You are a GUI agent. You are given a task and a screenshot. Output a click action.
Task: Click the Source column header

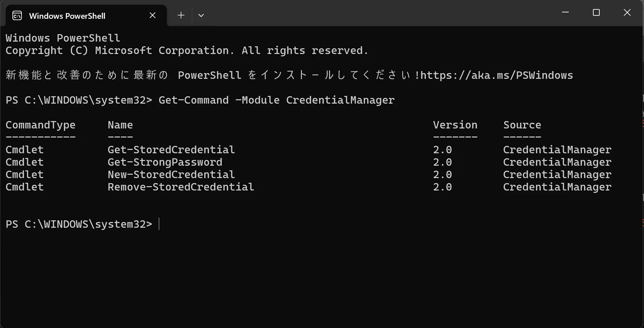tap(522, 125)
